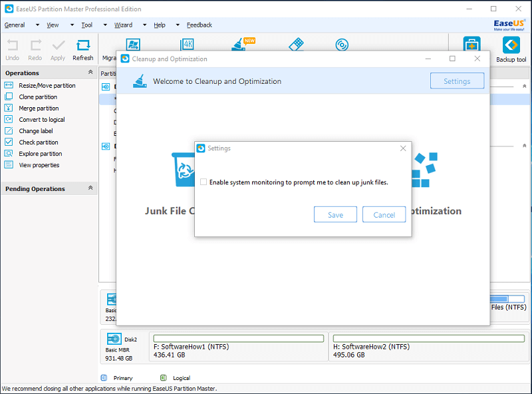The width and height of the screenshot is (532, 394).
Task: Enable system monitoring checkbox
Action: point(203,182)
